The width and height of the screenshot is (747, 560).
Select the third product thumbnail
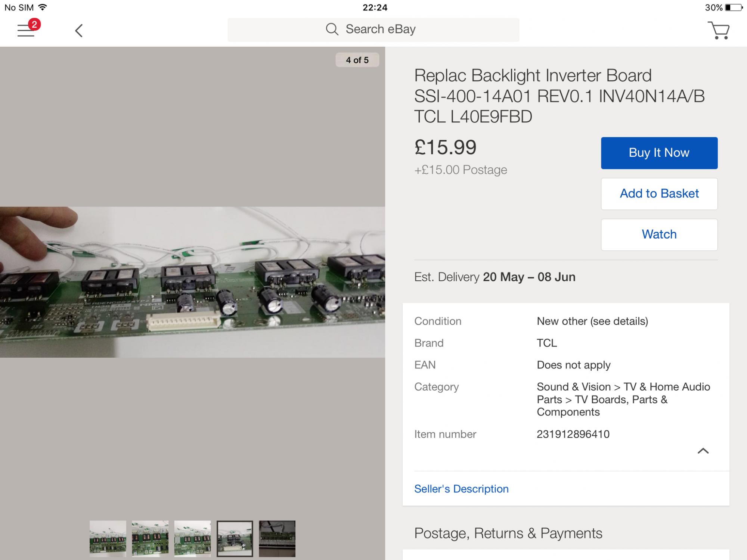(192, 538)
